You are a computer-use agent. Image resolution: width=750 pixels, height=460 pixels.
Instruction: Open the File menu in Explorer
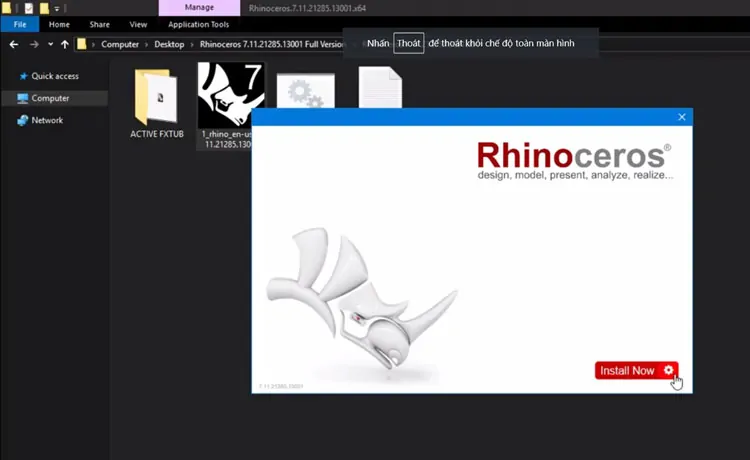(x=20, y=24)
